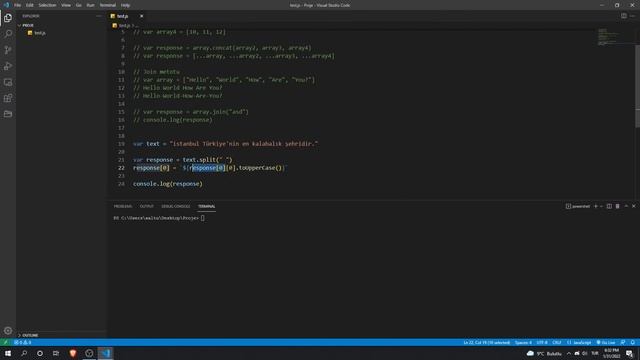Open the Go menu
Viewport: 640px width, 360px height.
pos(78,5)
